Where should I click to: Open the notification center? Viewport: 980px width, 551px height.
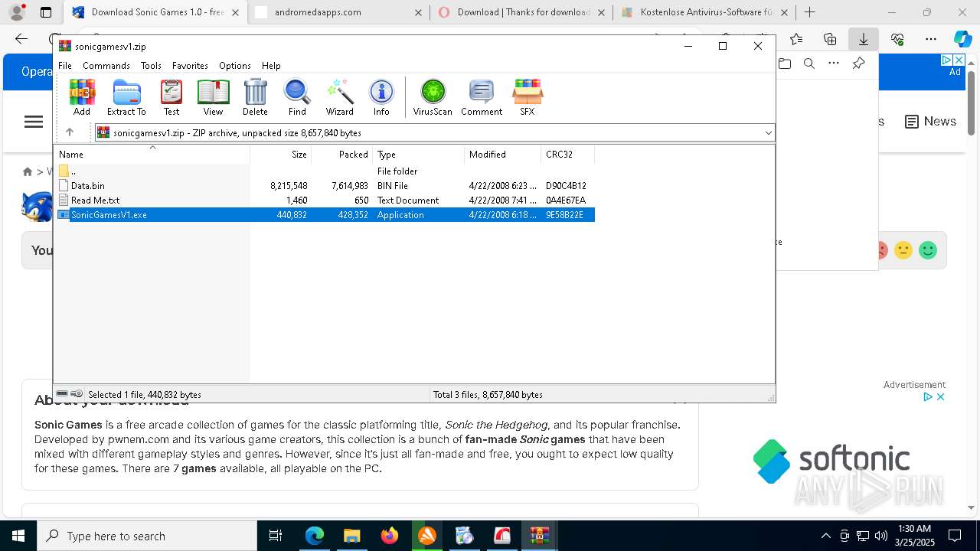pyautogui.click(x=955, y=536)
